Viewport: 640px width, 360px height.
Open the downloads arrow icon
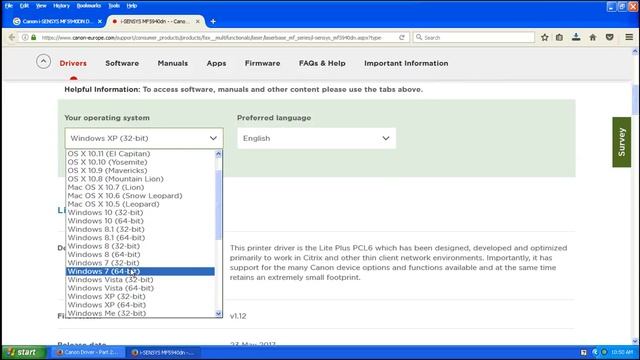pos(576,37)
